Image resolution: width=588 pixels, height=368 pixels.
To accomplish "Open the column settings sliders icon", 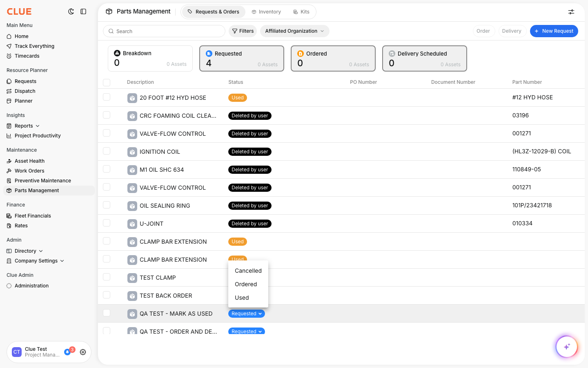I will point(571,12).
